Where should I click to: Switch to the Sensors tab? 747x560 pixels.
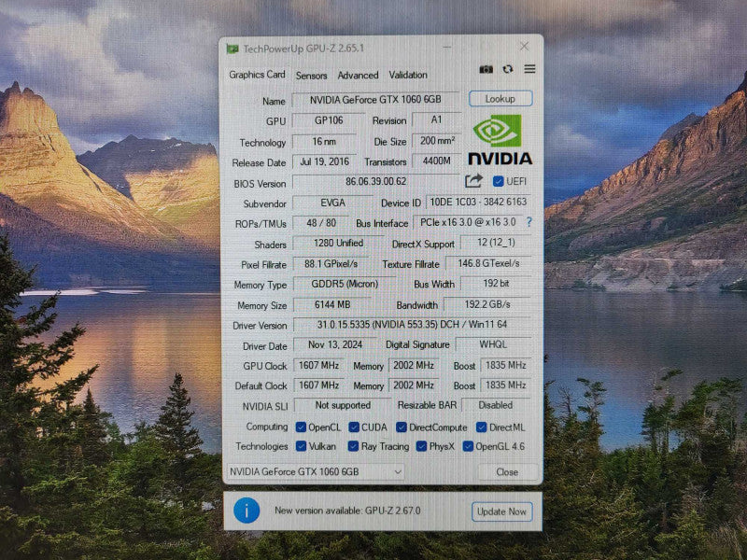[x=311, y=76]
